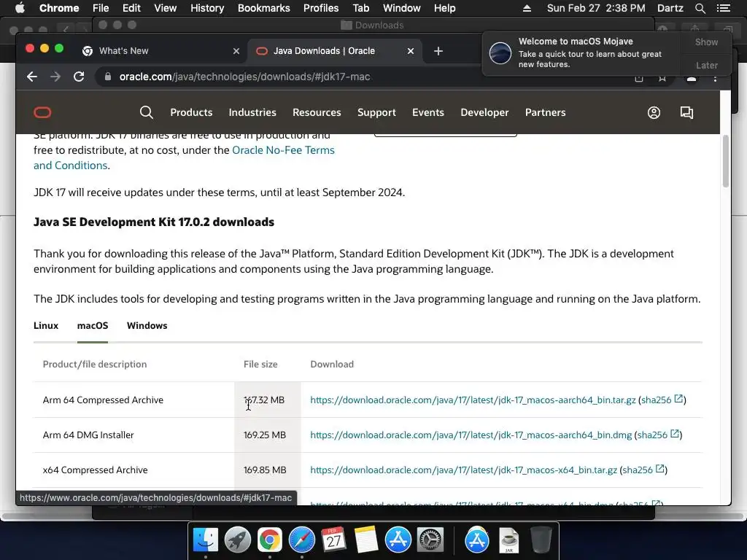Viewport: 747px width, 560px height.
Task: Click the Welcome to macOS Mojave notification
Action: click(x=581, y=53)
